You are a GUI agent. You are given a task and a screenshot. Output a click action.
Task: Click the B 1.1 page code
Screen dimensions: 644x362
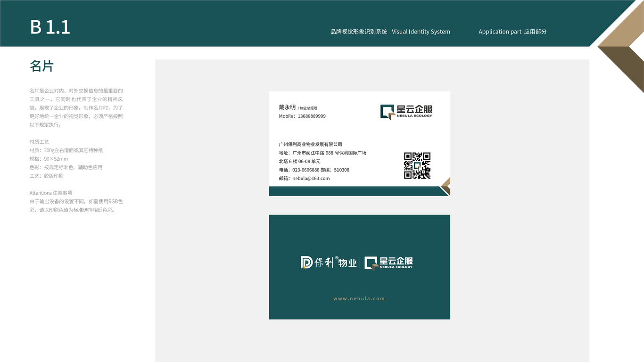pos(50,27)
